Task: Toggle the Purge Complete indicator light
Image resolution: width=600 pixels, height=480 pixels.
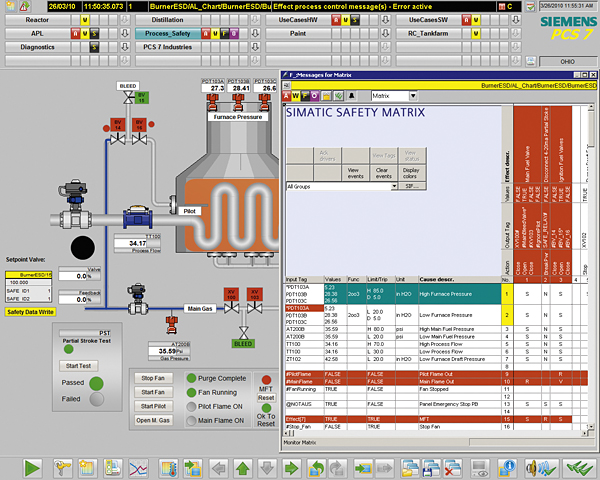Action: coord(191,377)
